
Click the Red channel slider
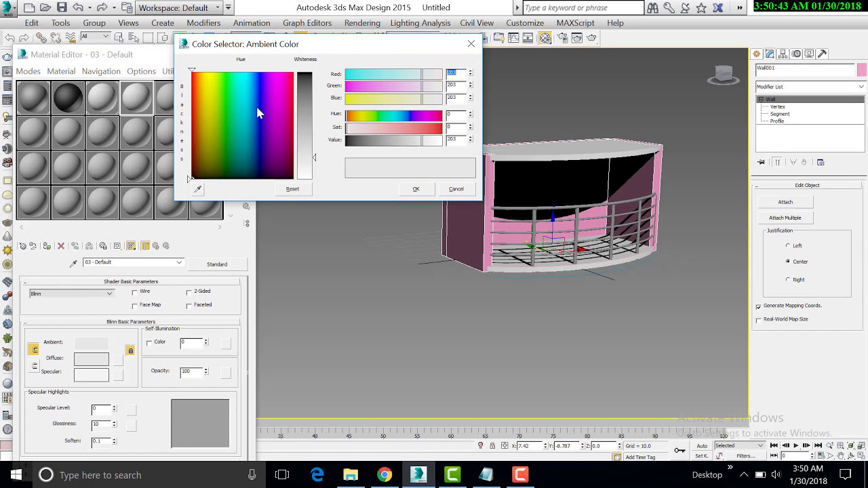tap(393, 74)
